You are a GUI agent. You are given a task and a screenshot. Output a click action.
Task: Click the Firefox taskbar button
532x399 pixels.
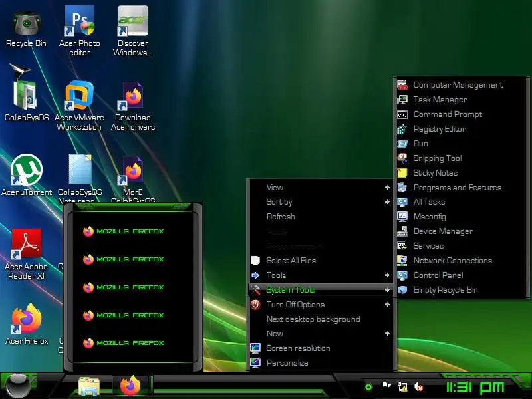(x=130, y=386)
